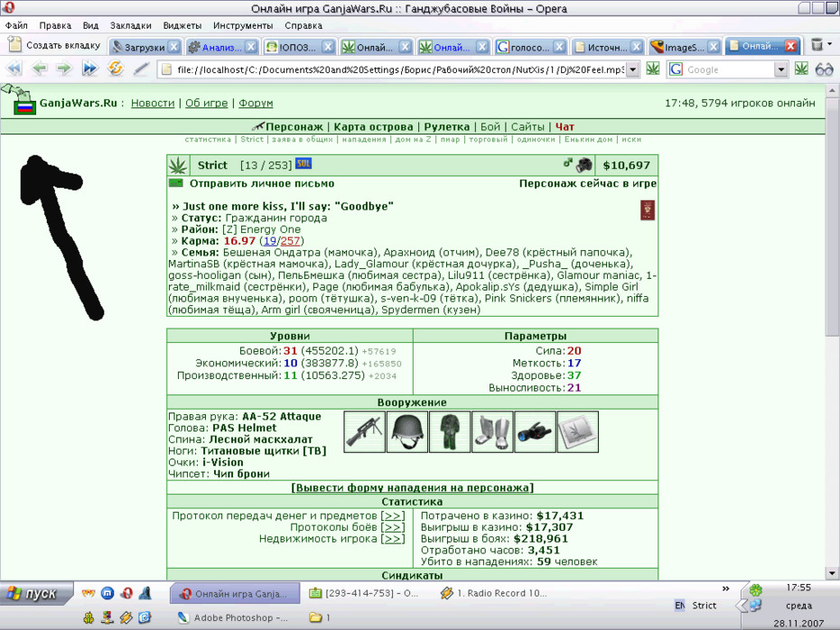Click the fast forward button
Image resolution: width=840 pixels, height=630 pixels.
tap(89, 69)
